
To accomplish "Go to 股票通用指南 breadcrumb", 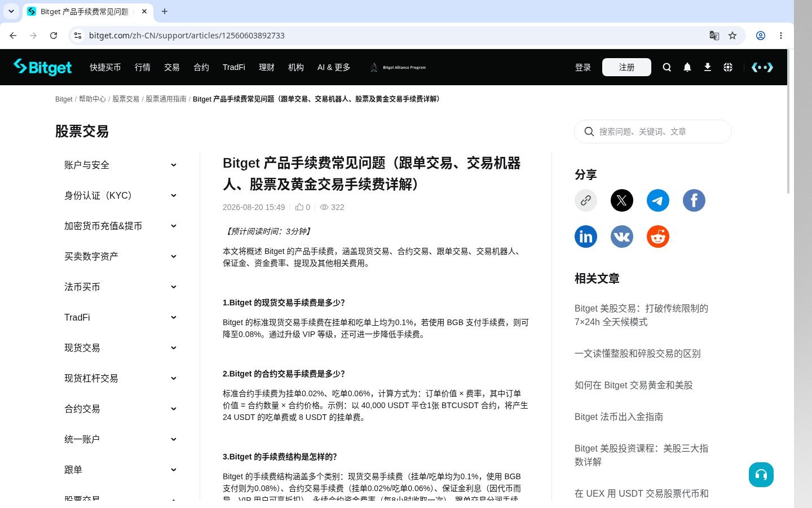I will click(x=166, y=99).
